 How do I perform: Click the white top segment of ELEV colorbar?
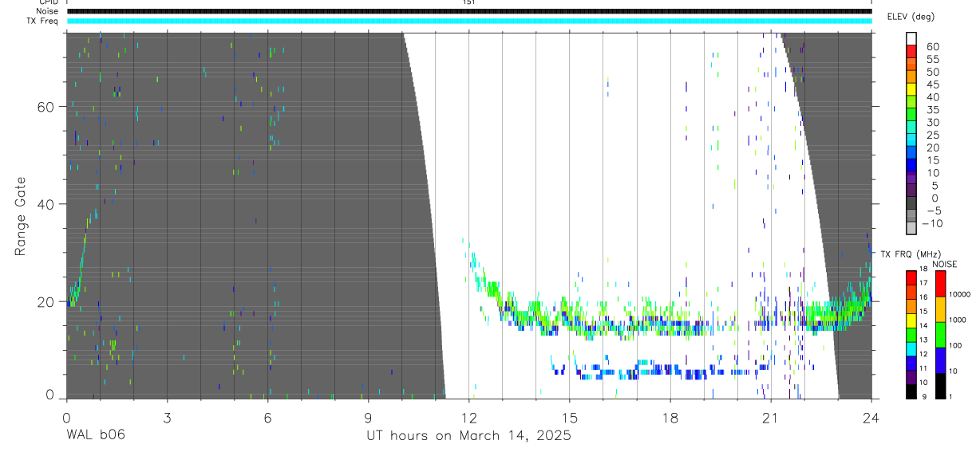pyautogui.click(x=911, y=37)
